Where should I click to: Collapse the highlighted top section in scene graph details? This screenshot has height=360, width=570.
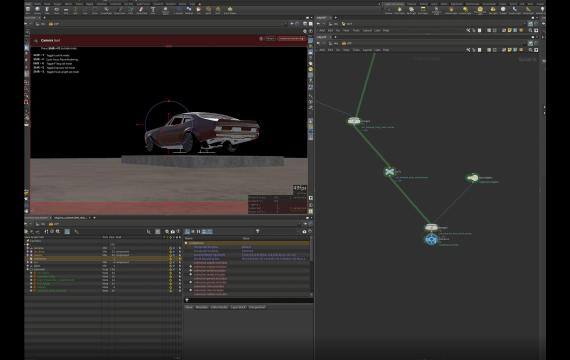[x=186, y=243]
